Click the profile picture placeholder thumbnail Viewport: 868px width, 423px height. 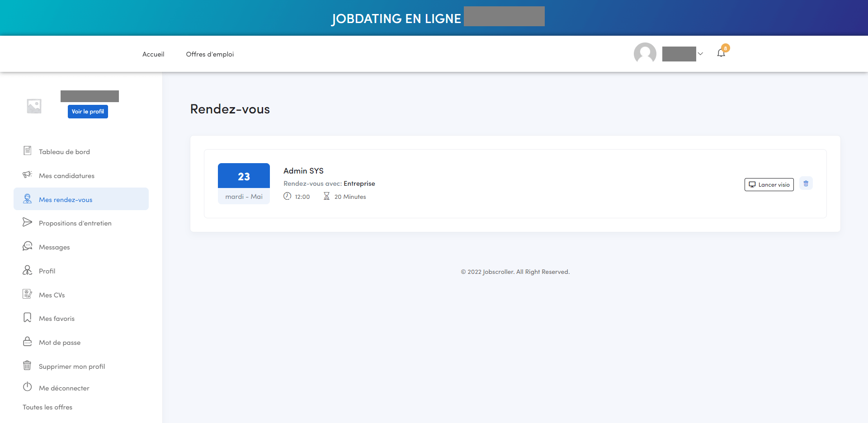34,106
